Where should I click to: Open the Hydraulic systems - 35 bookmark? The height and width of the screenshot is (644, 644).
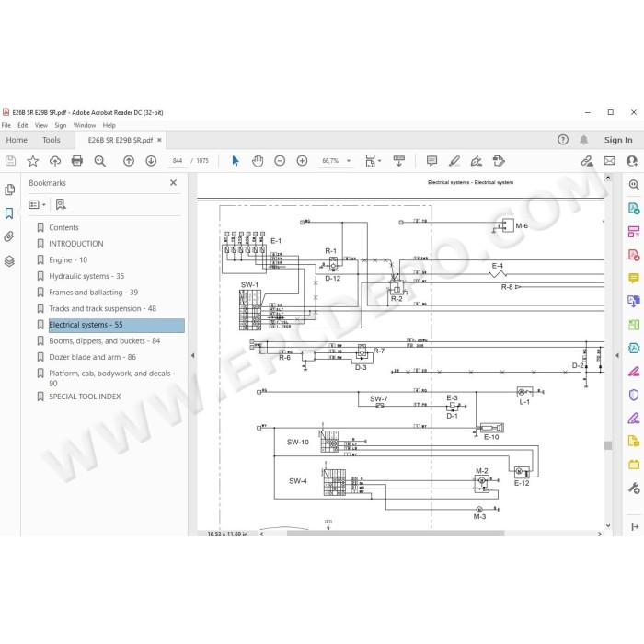click(86, 276)
